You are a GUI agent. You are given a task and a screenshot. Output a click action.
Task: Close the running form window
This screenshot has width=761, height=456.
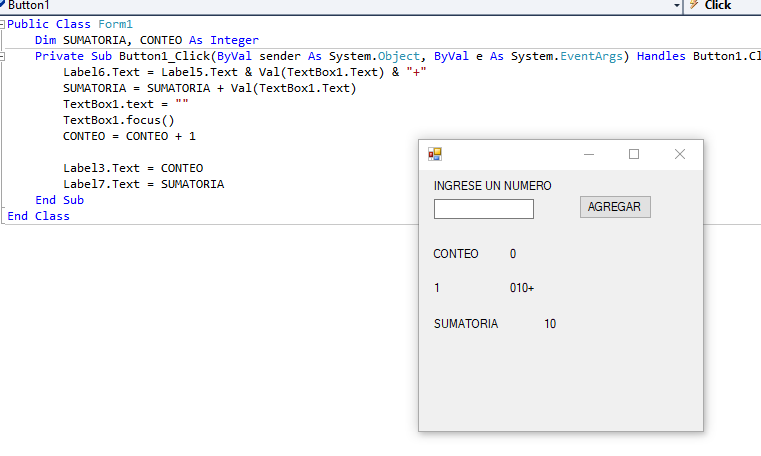(x=679, y=154)
